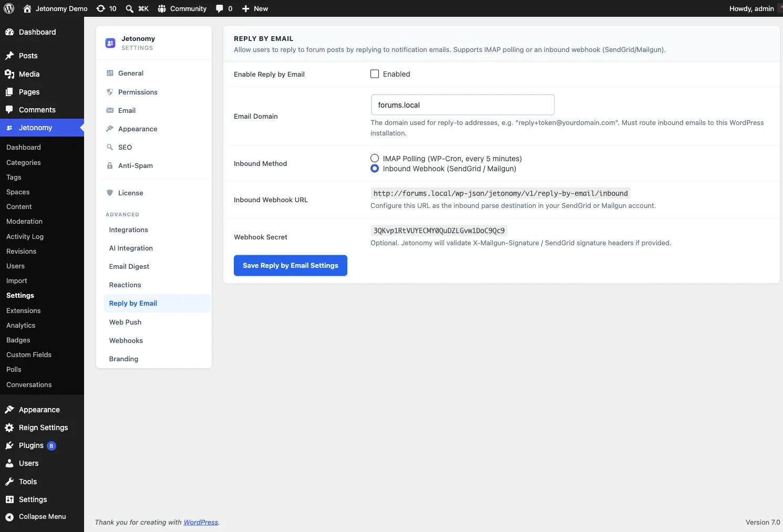Screen dimensions: 783x532
Task: Click the General settings grid icon
Action: tap(110, 73)
